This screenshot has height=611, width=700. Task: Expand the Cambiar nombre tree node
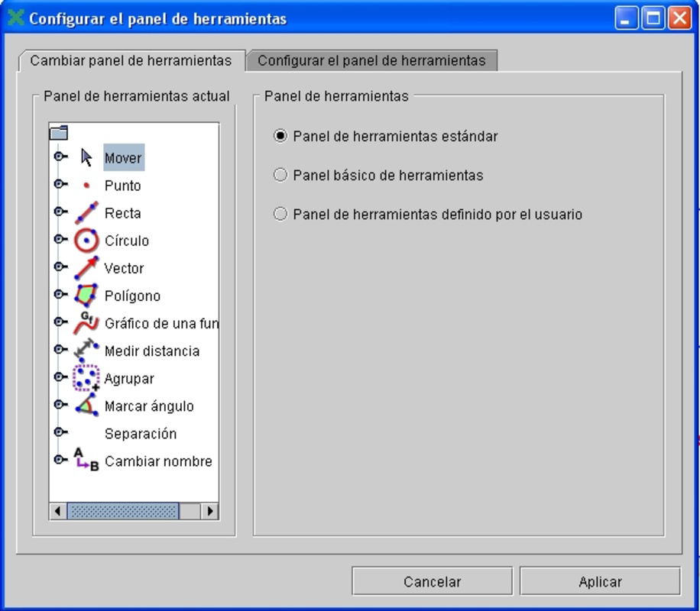(x=60, y=460)
